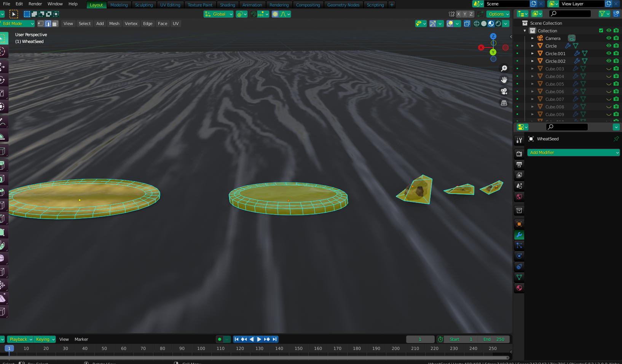The width and height of the screenshot is (622, 364).
Task: Toggle Y axis mesh symmetry
Action: (465, 14)
